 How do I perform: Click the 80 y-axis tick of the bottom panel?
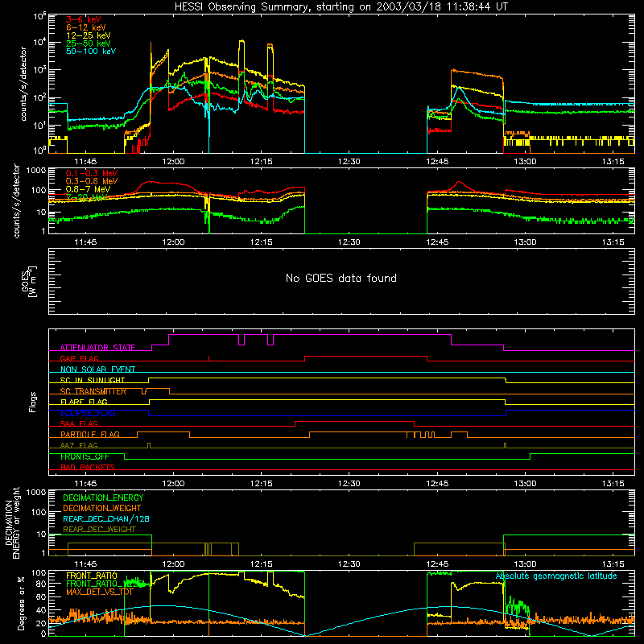[41, 584]
